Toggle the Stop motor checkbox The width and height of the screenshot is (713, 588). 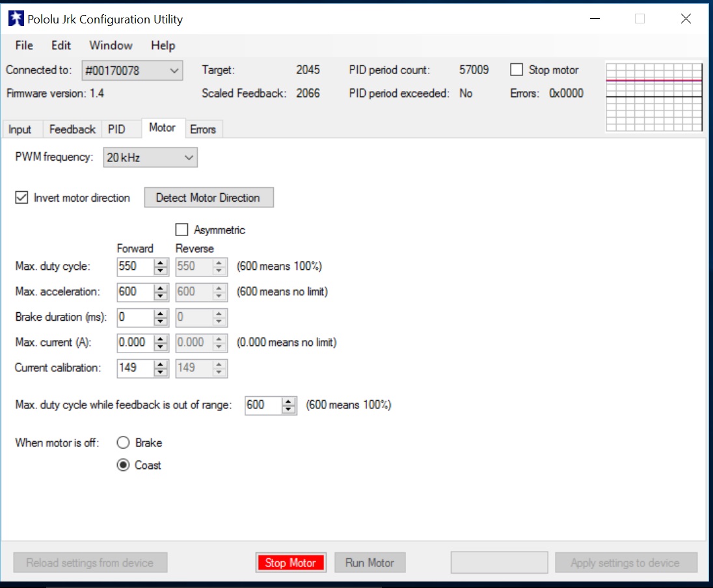tap(517, 70)
